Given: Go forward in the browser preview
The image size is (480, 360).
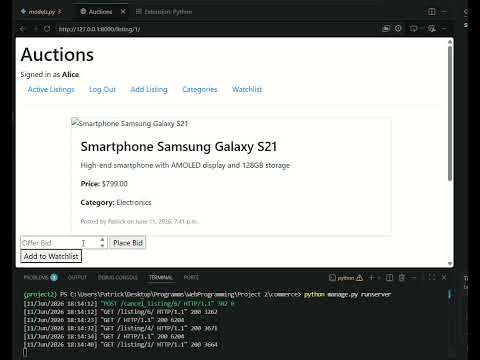Looking at the screenshot, I should pos(35,29).
